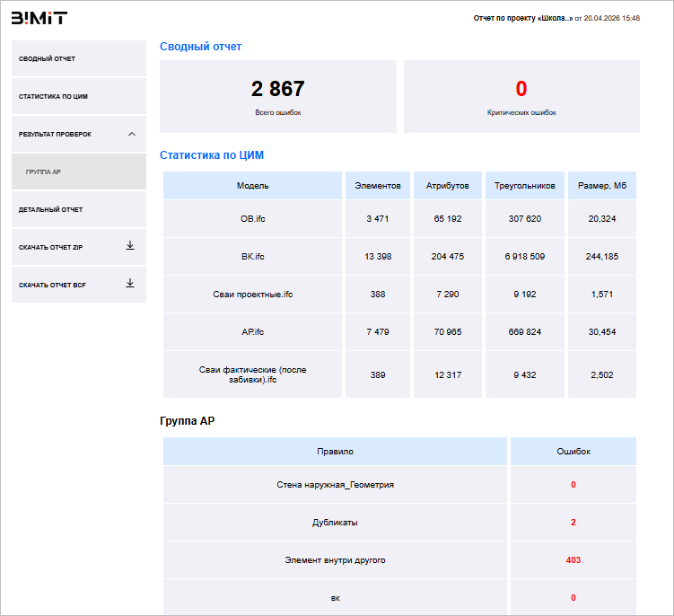Click the critical errors count card

pos(521,96)
